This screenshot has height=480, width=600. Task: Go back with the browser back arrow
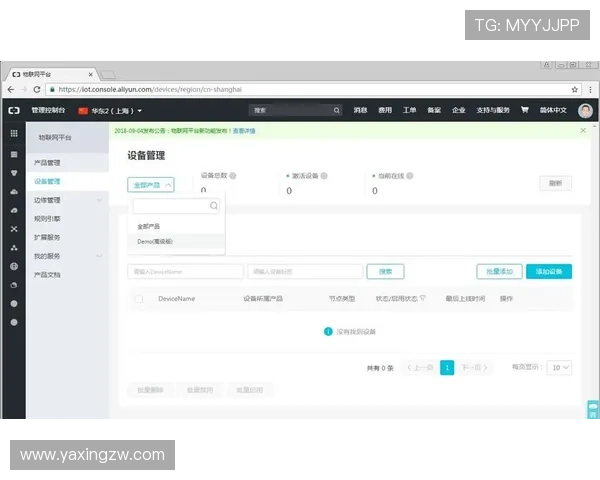(x=11, y=90)
